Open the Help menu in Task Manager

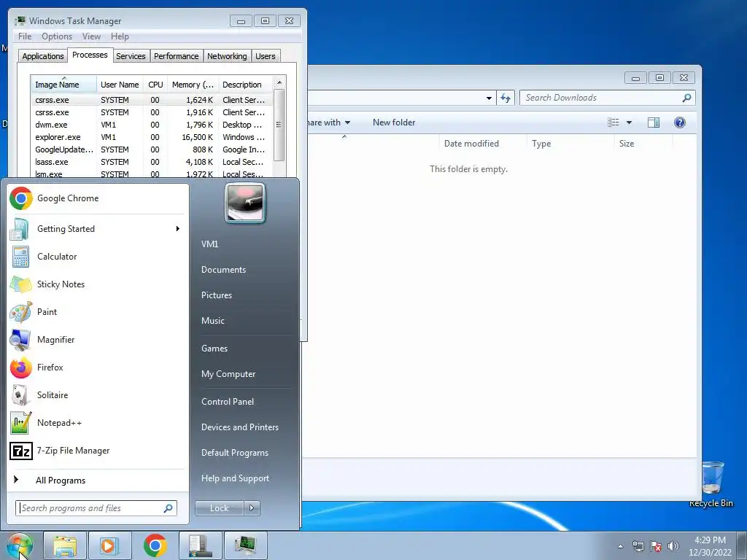[120, 36]
